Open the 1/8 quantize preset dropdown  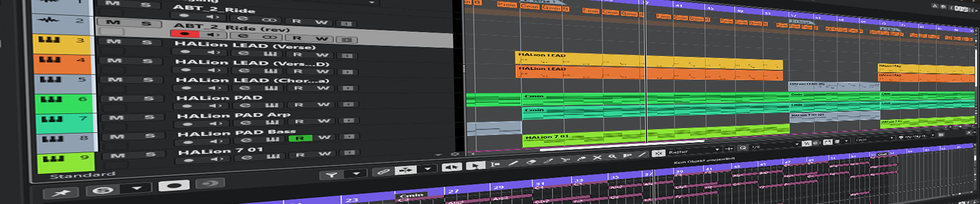click(x=796, y=144)
